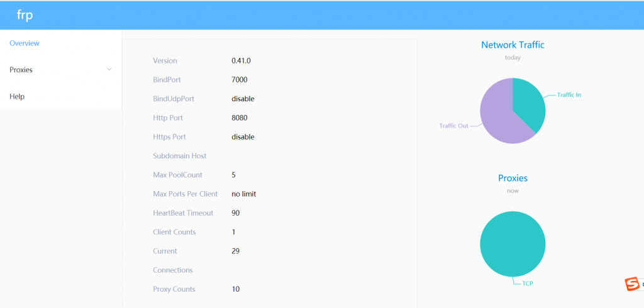Click the purple Traffic Out pie slice
Screen dimensions: 644x308
click(x=497, y=116)
